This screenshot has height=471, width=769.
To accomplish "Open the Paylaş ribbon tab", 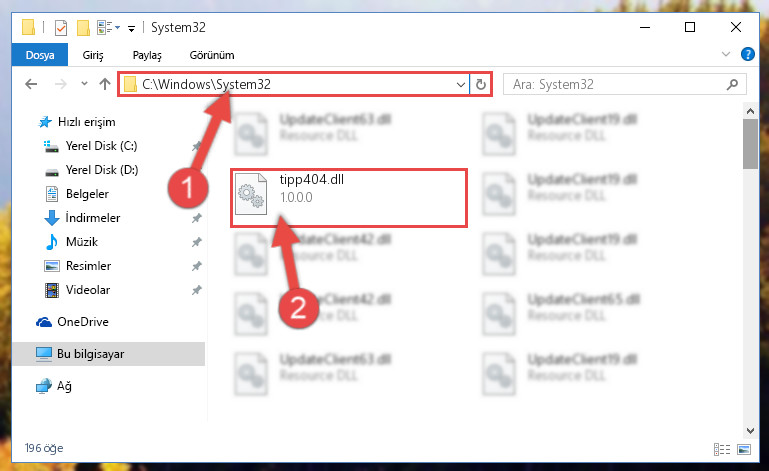I will point(147,55).
